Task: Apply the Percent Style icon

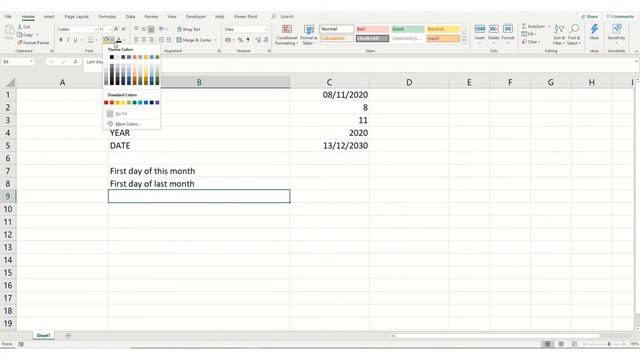Action: (x=240, y=40)
